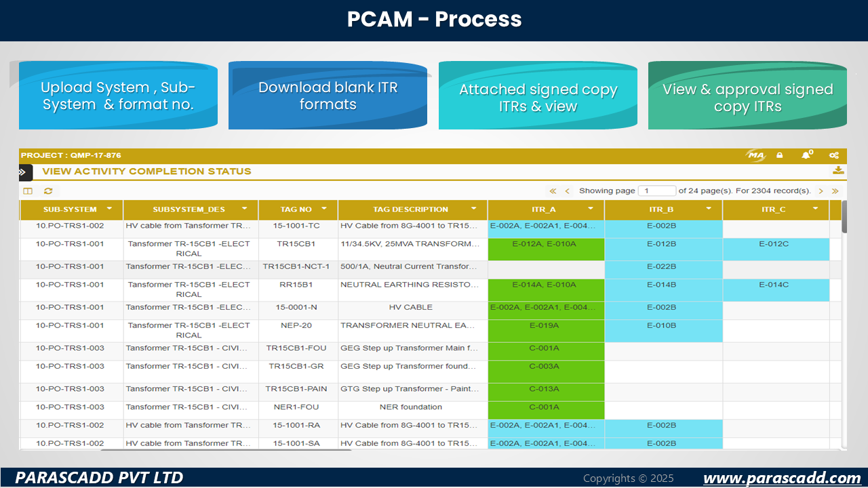Open the settings gears icon
868x488 pixels.
pos(834,155)
